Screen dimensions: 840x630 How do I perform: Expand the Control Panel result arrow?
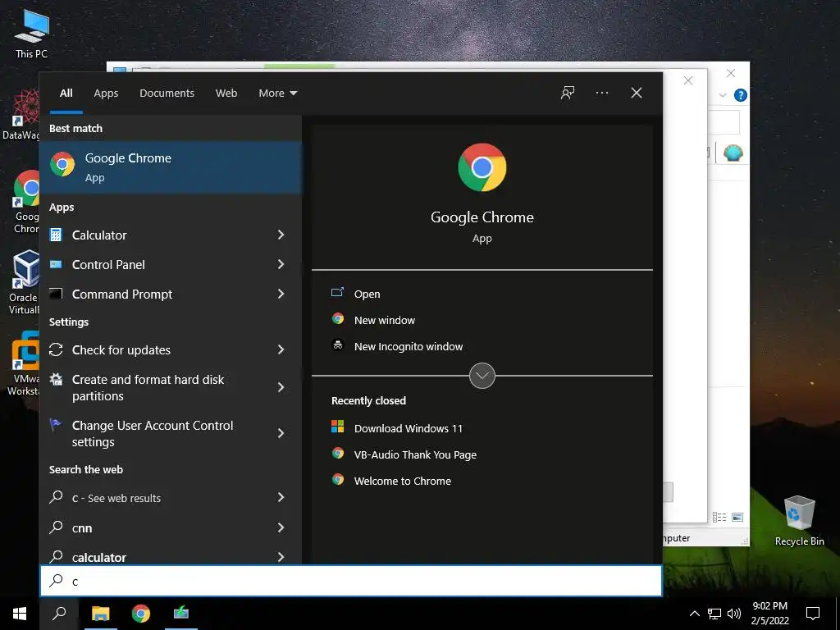tap(281, 264)
